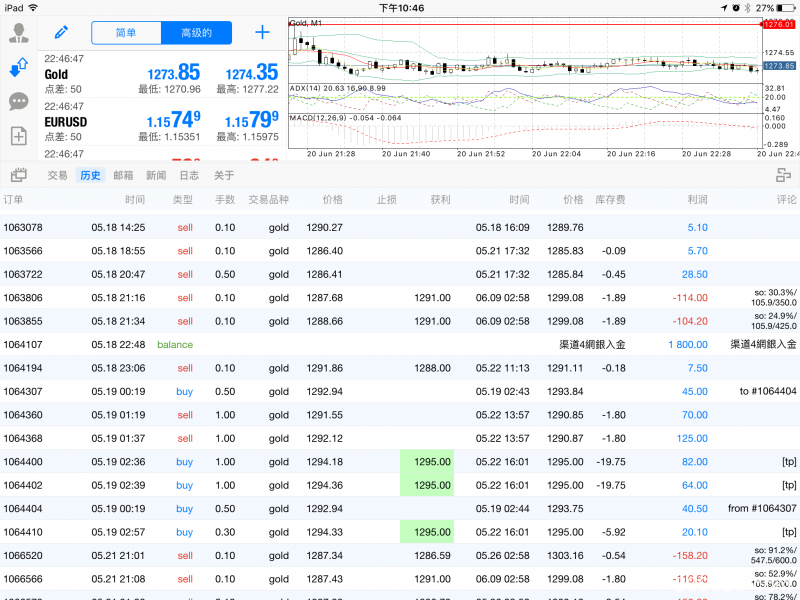Tap EURUSD bid price 1.15749
The image size is (800, 600).
click(x=173, y=120)
